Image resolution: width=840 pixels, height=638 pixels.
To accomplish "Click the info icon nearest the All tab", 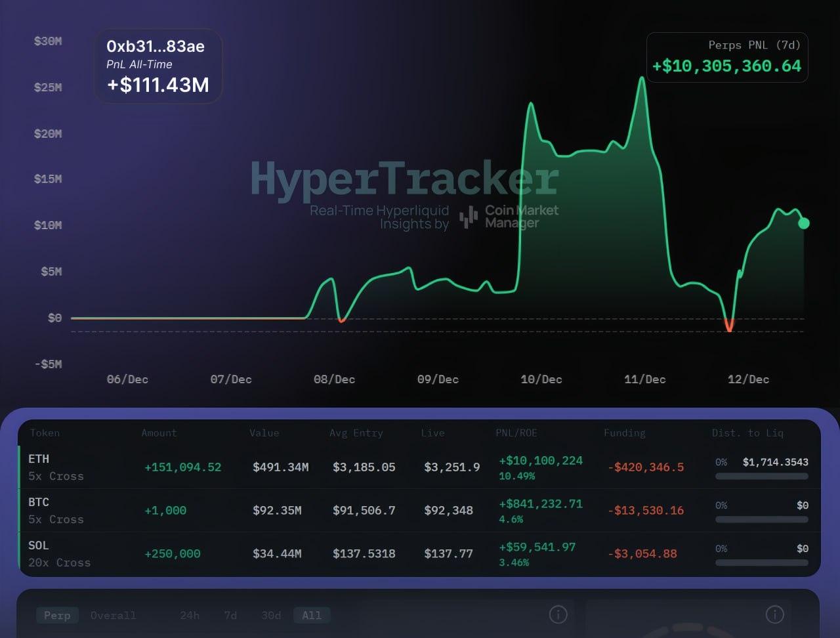I will coord(558,614).
